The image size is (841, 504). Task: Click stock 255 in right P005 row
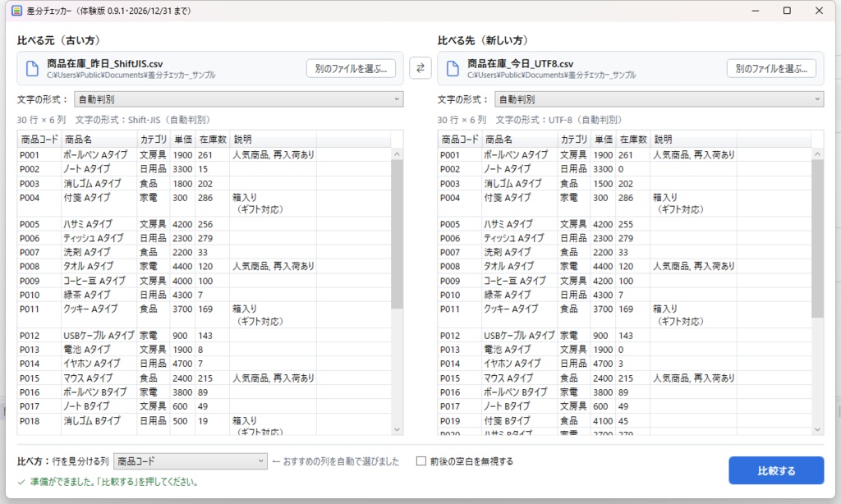(626, 224)
